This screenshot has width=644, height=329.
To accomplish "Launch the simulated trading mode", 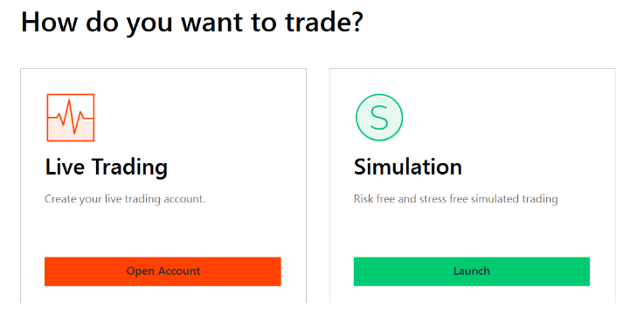I will pos(472,271).
